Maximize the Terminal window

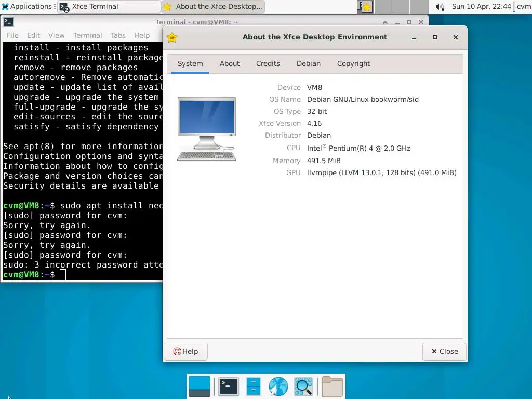pyautogui.click(x=409, y=22)
